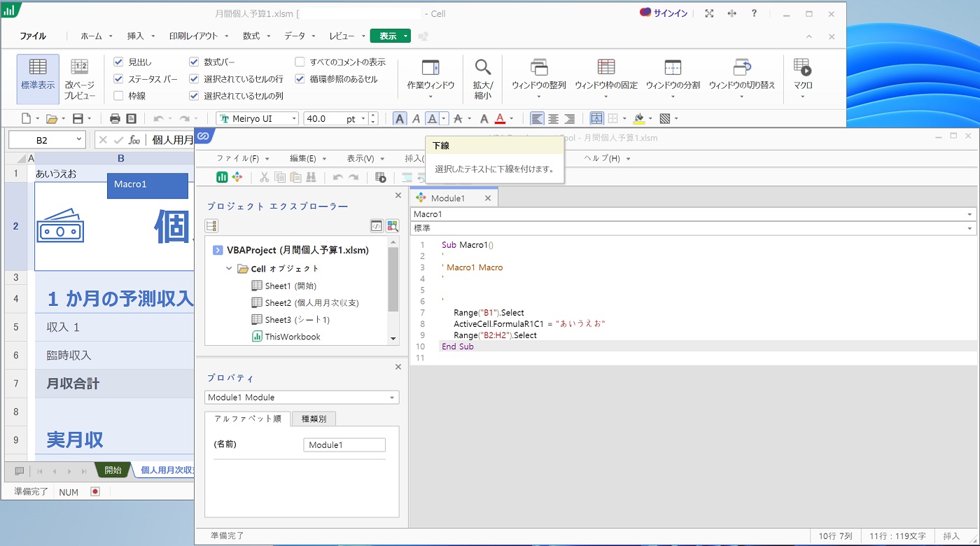Open ウィンドウの整列 arrange windows

tap(538, 79)
